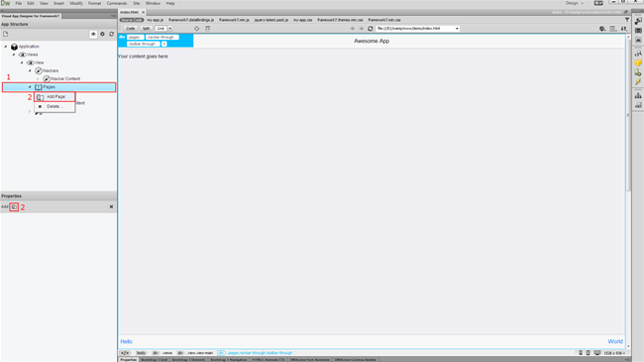Click the refresh icon in App Structure toolbar

pos(111,34)
